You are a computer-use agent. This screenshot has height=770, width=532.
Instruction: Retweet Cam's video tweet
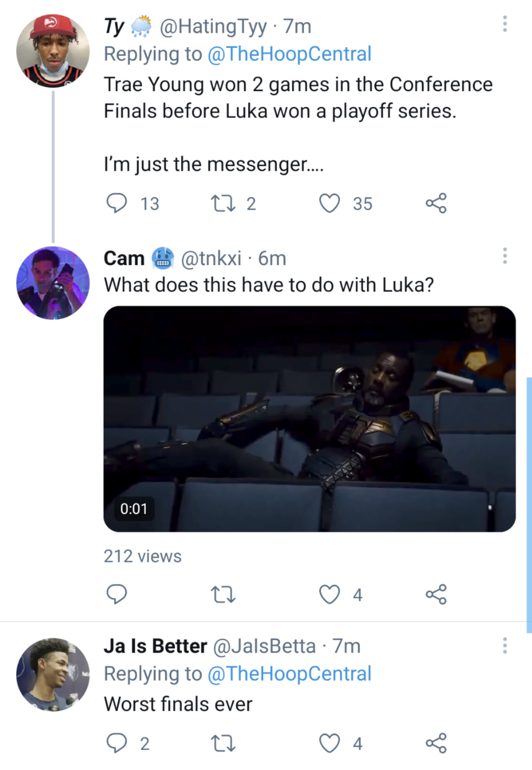click(223, 594)
